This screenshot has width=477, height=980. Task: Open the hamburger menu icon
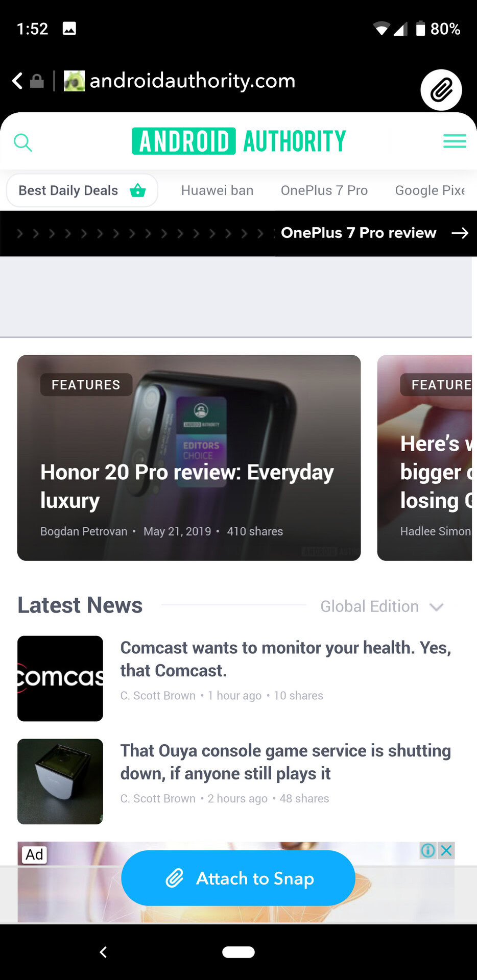(455, 141)
